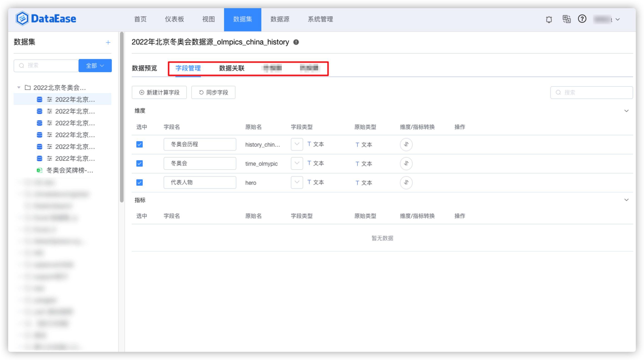Open the 数据源 top menu
This screenshot has height=360, width=644.
pyautogui.click(x=280, y=19)
